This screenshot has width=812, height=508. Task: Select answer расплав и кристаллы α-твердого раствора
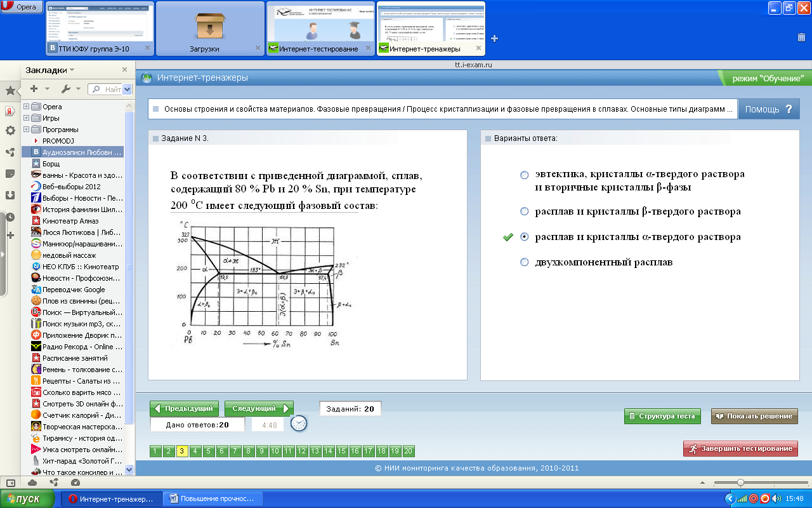point(524,237)
